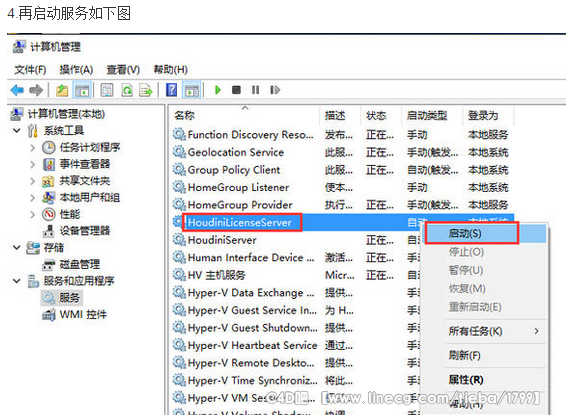This screenshot has width=566, height=415.
Task: Expand the 本地用户和组 tree node
Action: (x=32, y=197)
